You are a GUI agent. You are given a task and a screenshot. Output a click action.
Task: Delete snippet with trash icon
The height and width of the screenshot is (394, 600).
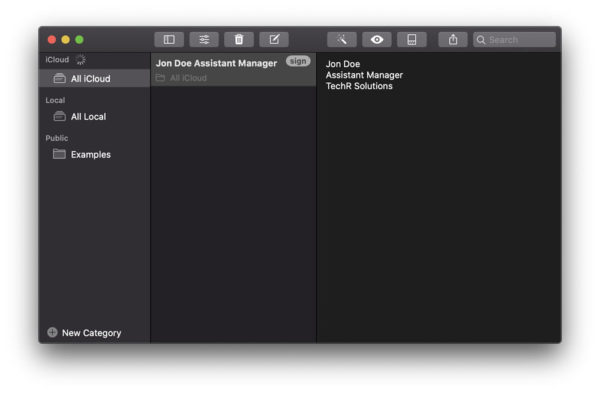pos(239,39)
